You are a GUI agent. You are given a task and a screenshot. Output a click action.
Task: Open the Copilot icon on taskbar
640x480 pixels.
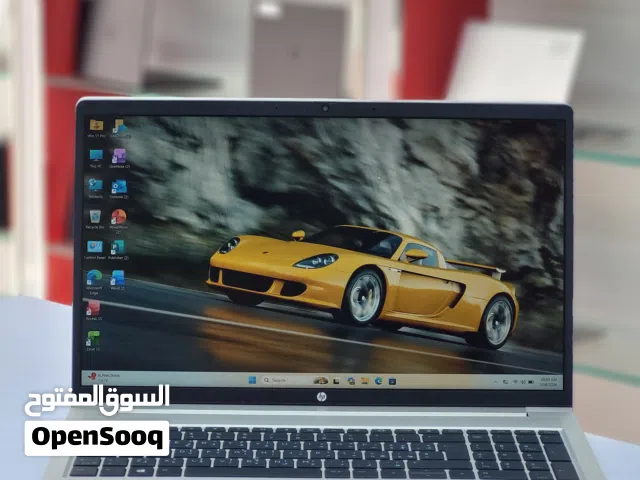point(351,381)
